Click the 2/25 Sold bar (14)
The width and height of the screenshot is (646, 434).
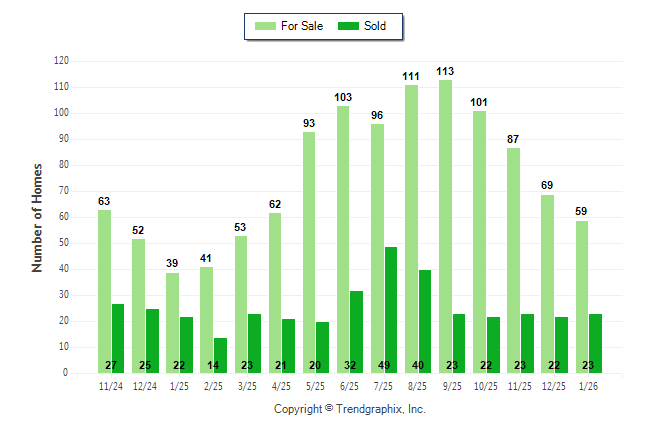pos(220,355)
